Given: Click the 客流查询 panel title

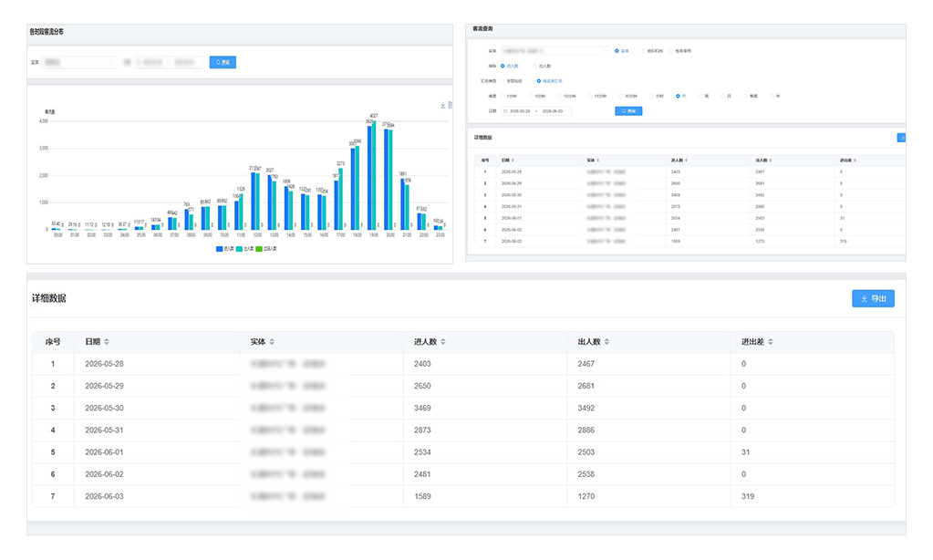Looking at the screenshot, I should 482,28.
